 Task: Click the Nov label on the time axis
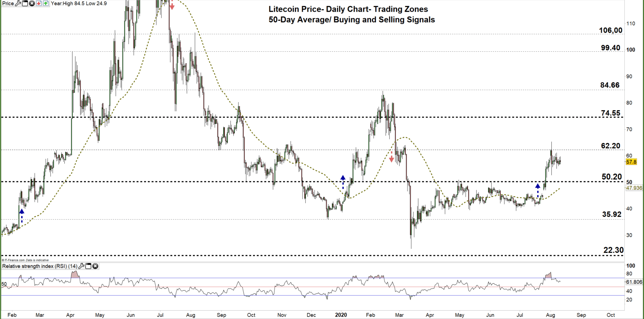click(x=282, y=315)
